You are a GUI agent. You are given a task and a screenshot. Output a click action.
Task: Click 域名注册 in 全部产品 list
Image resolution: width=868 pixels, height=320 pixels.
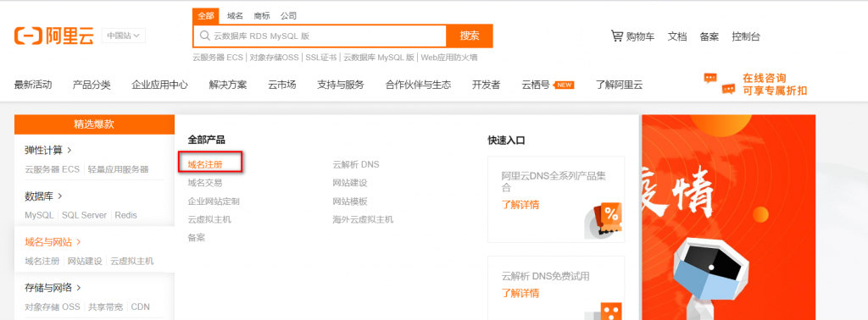pos(205,164)
